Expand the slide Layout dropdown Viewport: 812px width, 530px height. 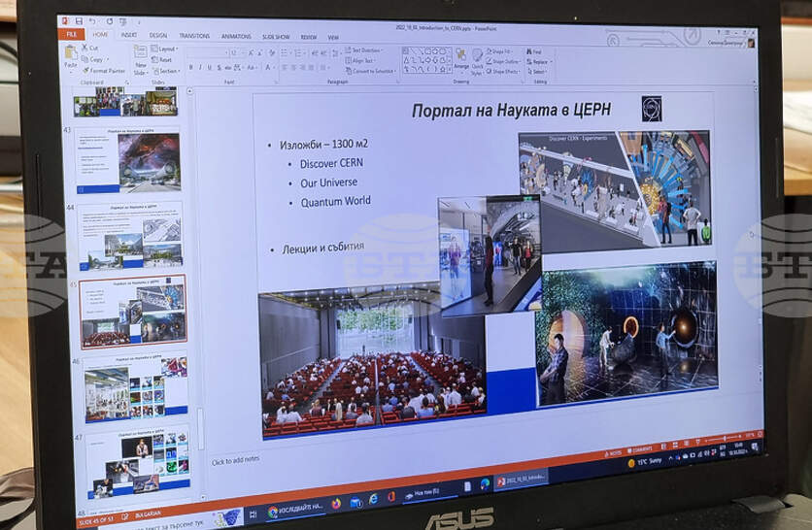[x=166, y=49]
